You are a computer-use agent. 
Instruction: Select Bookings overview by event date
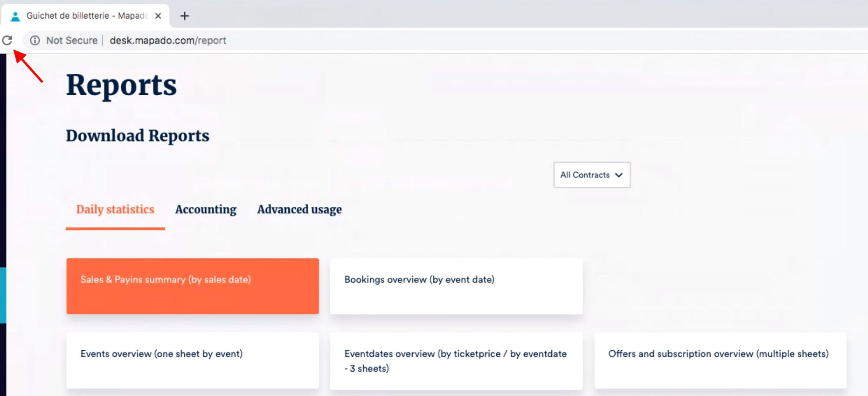point(456,286)
